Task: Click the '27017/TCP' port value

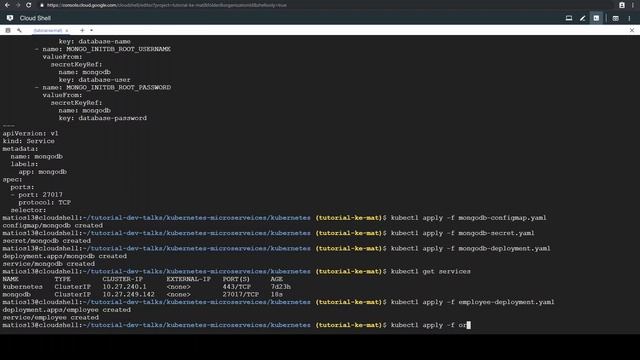Action: tap(240, 294)
